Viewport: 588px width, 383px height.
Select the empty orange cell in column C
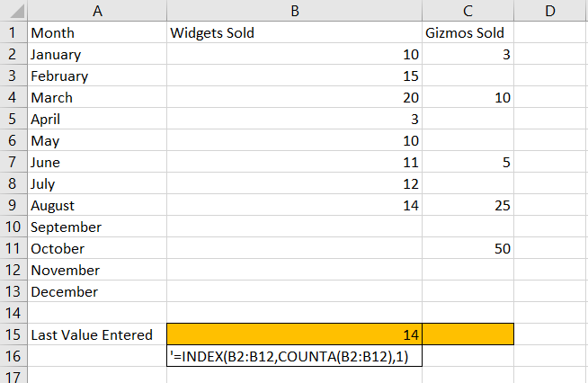pos(468,334)
